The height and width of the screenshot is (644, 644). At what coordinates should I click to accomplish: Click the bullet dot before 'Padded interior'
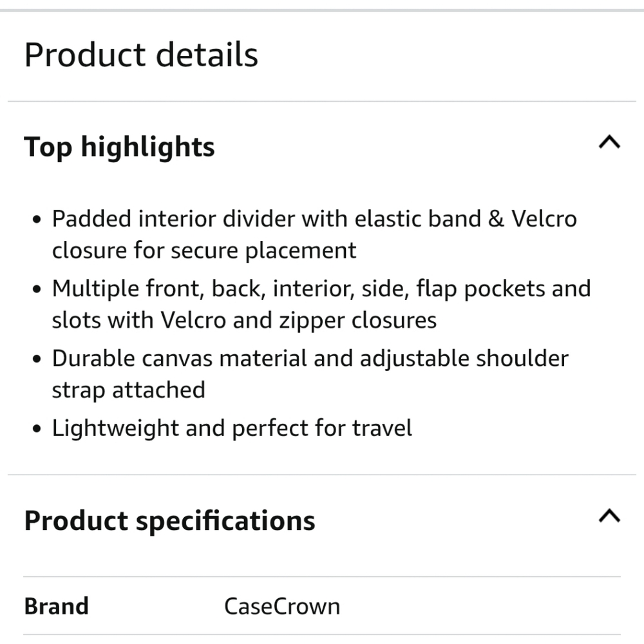(37, 219)
